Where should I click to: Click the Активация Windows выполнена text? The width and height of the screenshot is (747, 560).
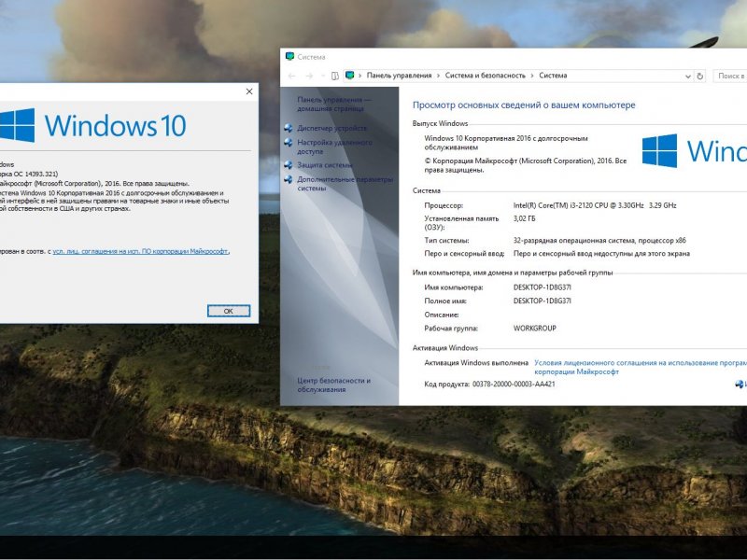click(476, 363)
